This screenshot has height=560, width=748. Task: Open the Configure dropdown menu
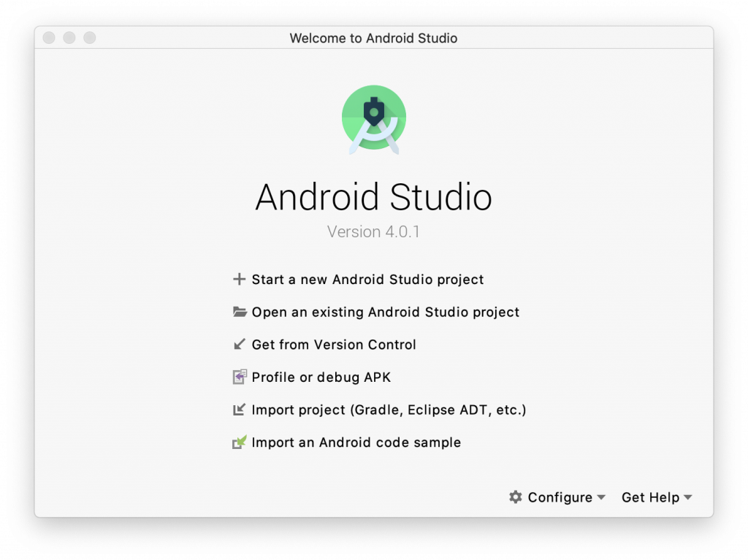coord(557,497)
